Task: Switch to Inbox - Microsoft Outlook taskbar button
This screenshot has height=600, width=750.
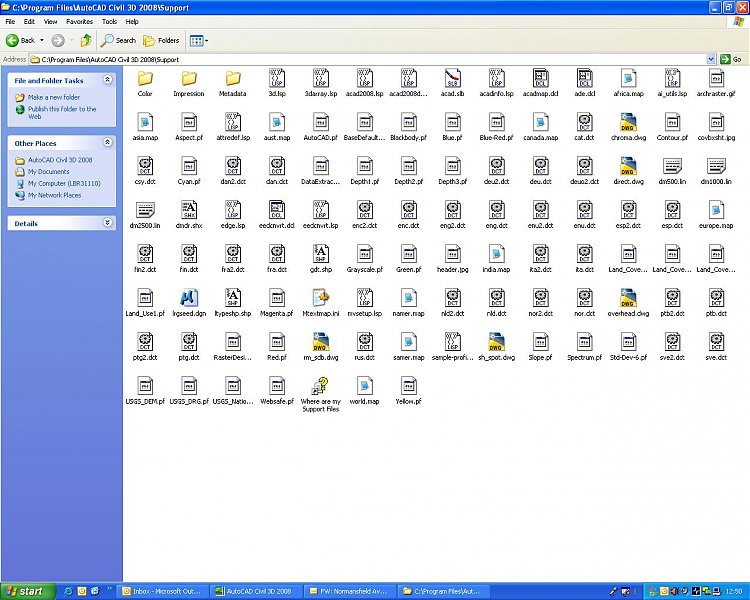Action: [x=163, y=591]
